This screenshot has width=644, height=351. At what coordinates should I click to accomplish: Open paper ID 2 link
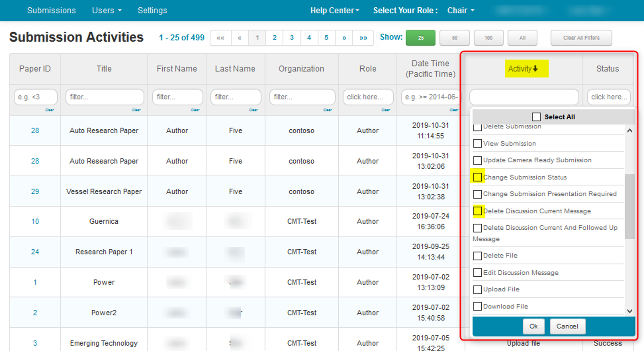pos(35,313)
